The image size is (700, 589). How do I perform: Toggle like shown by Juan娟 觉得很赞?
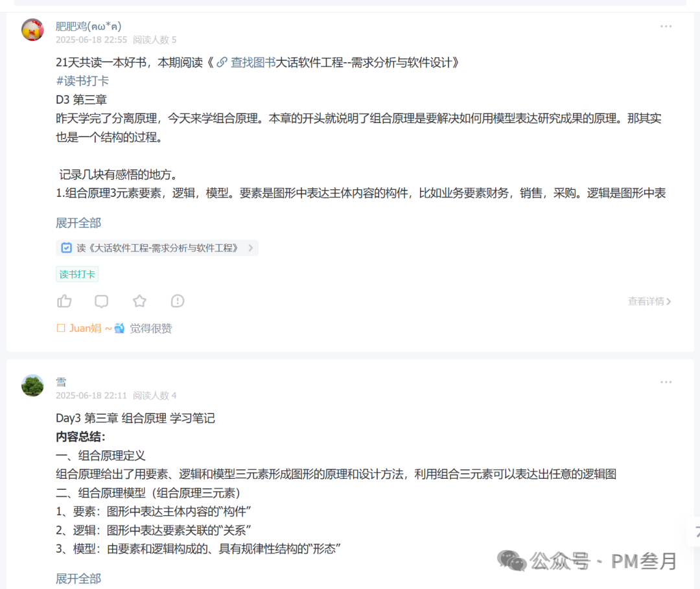coord(150,328)
